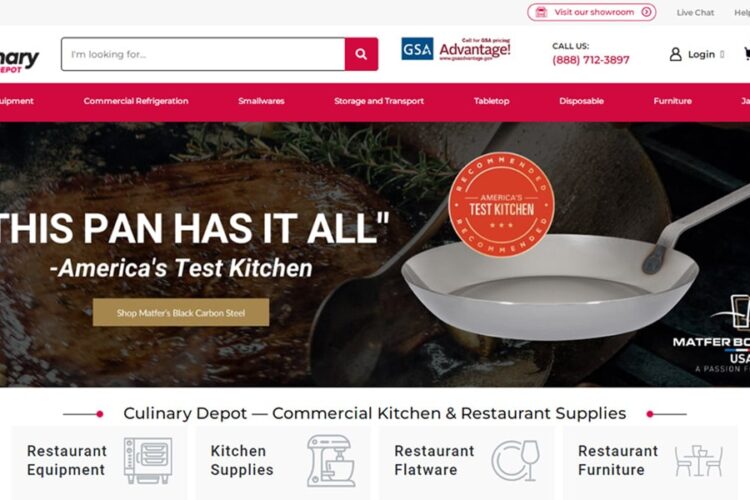Click the table and chairs Furniture icon

click(699, 461)
